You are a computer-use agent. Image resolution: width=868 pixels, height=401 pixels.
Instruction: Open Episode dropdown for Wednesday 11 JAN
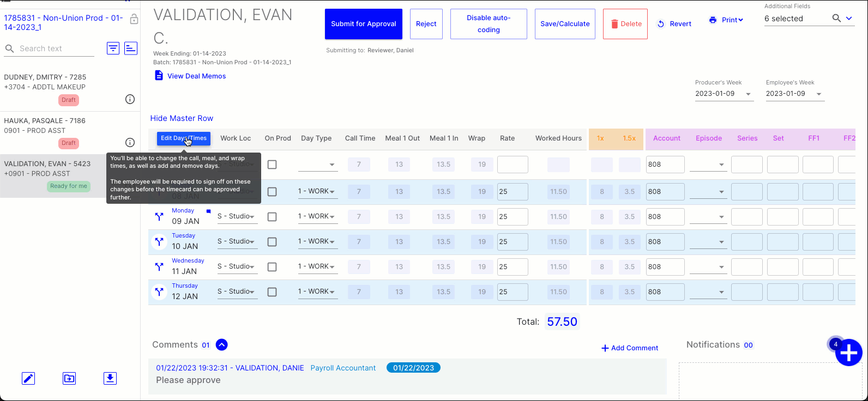[708, 267]
